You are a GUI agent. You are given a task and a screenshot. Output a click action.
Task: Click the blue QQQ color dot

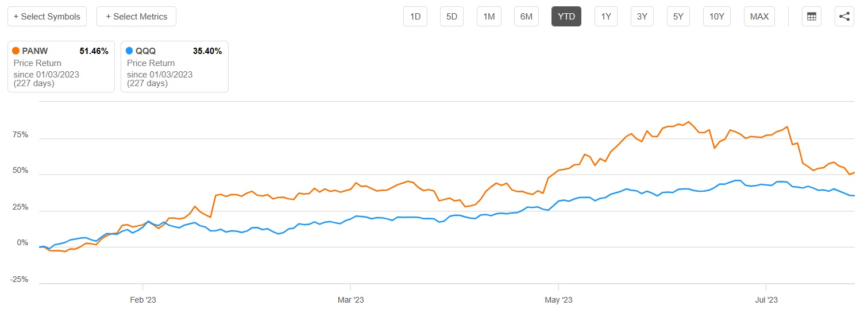pyautogui.click(x=129, y=51)
